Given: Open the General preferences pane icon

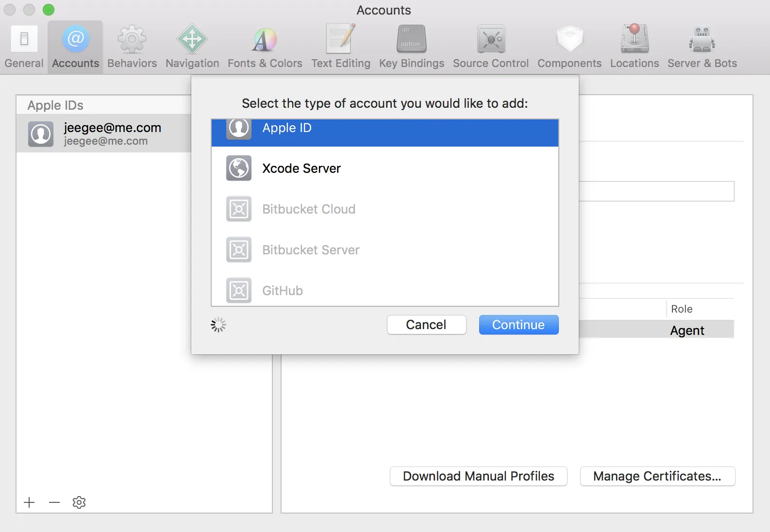Looking at the screenshot, I should [24, 39].
